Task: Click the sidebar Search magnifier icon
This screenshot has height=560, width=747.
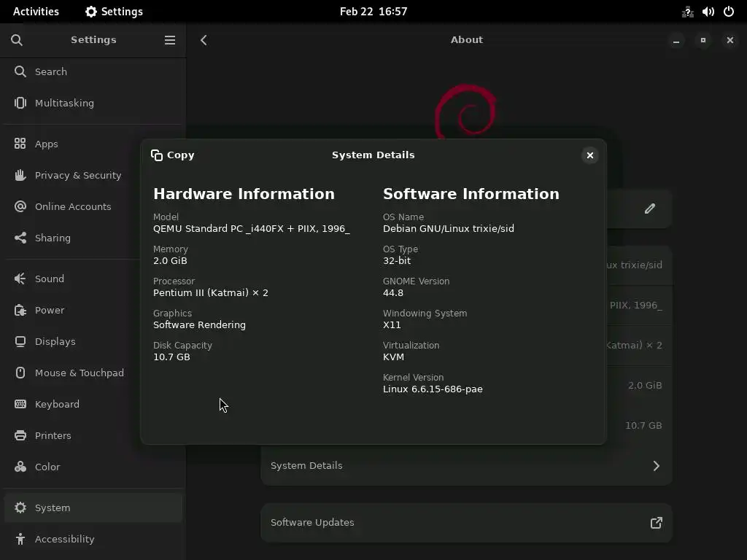Action: pyautogui.click(x=20, y=72)
